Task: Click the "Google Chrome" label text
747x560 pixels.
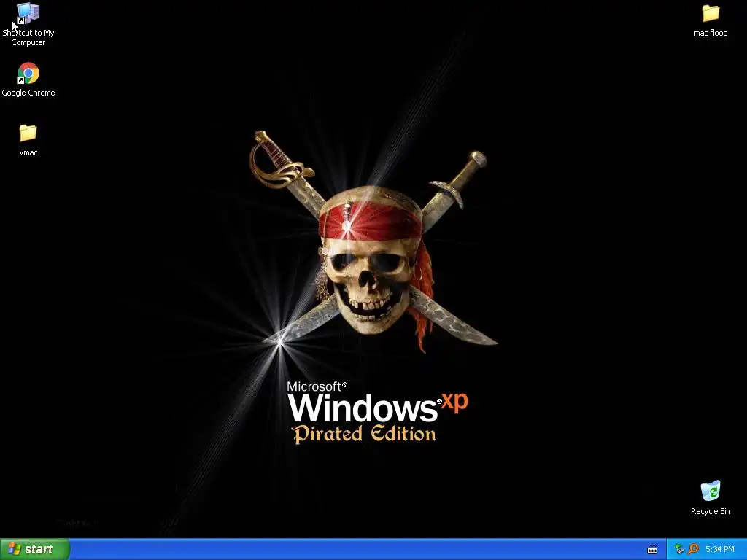Action: pyautogui.click(x=28, y=93)
